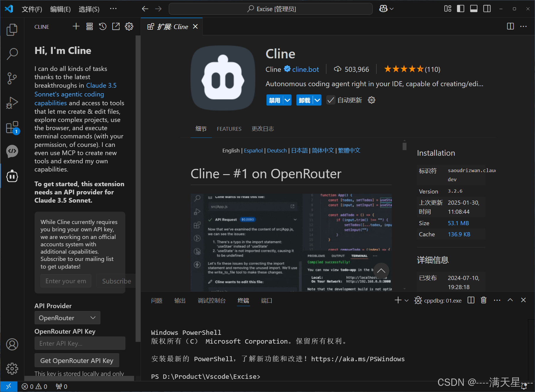Click the Get OpenRouter API Key button
535x392 pixels.
77,361
